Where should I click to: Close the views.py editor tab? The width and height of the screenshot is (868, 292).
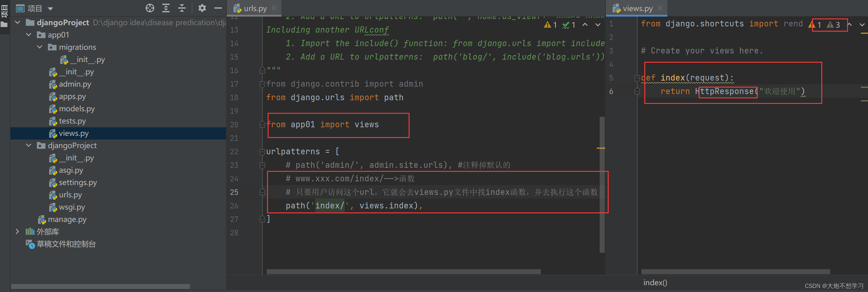tap(660, 8)
